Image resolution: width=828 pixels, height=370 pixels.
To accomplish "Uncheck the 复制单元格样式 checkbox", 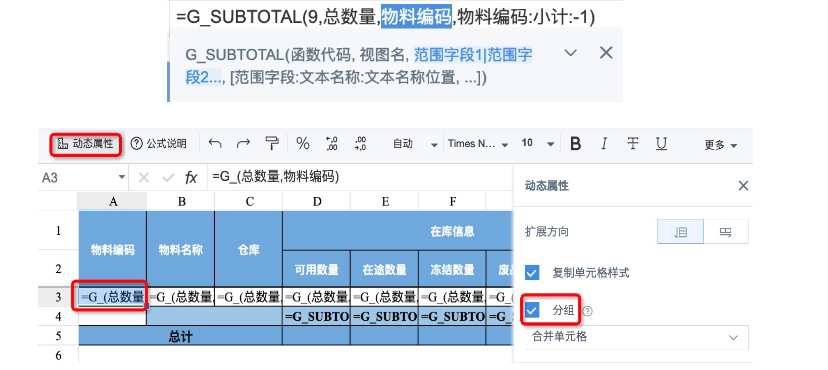I will [532, 273].
